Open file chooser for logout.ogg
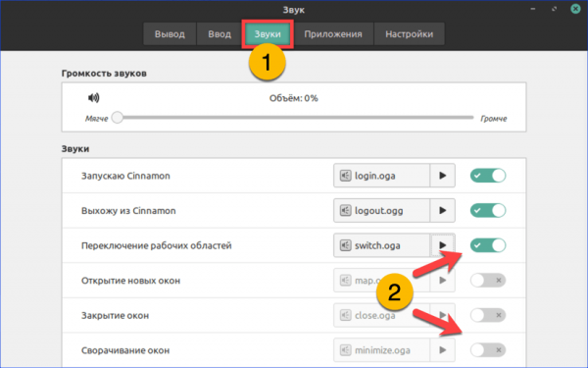This screenshot has width=588, height=368. pos(381,210)
